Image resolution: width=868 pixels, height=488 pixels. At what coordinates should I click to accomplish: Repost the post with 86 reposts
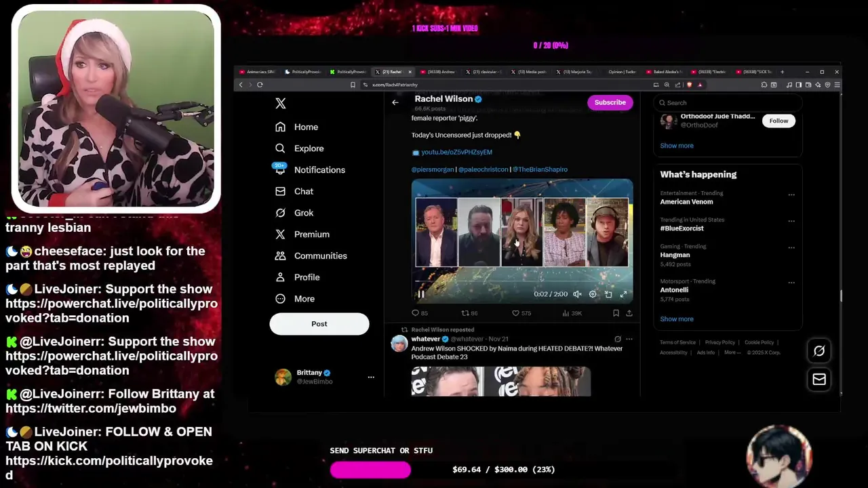469,313
